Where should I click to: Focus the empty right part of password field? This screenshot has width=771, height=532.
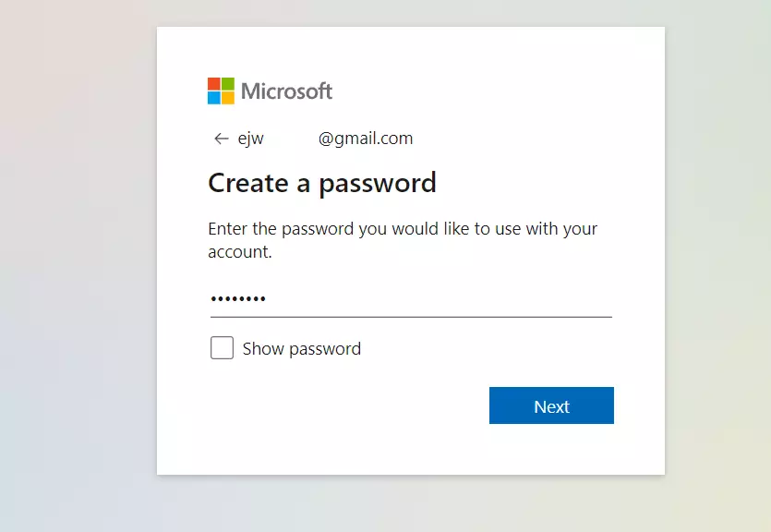pos(440,298)
